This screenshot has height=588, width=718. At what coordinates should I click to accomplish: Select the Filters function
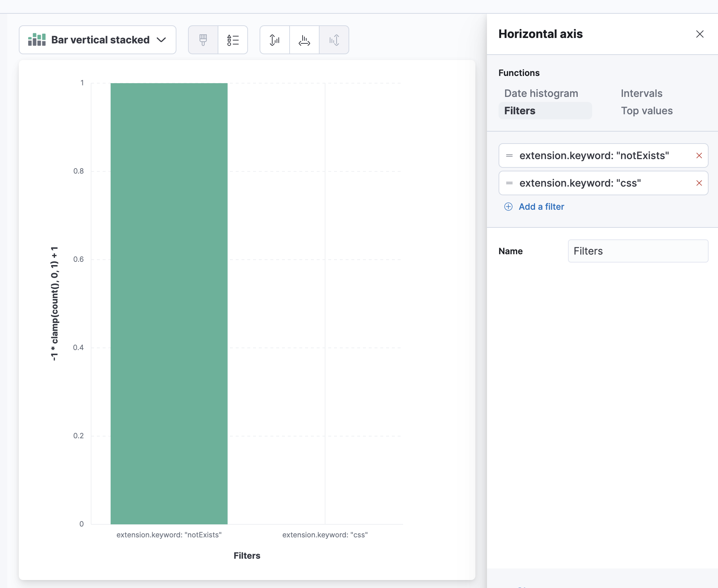[520, 111]
